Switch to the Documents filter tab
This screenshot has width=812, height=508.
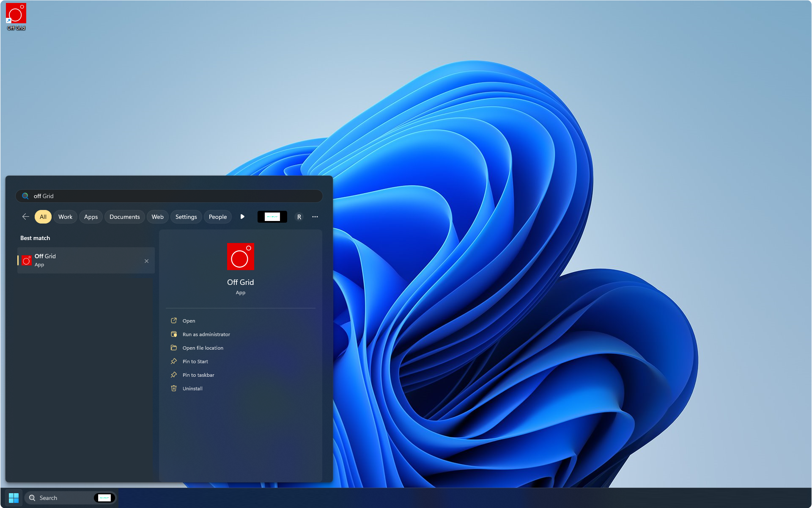click(x=124, y=217)
